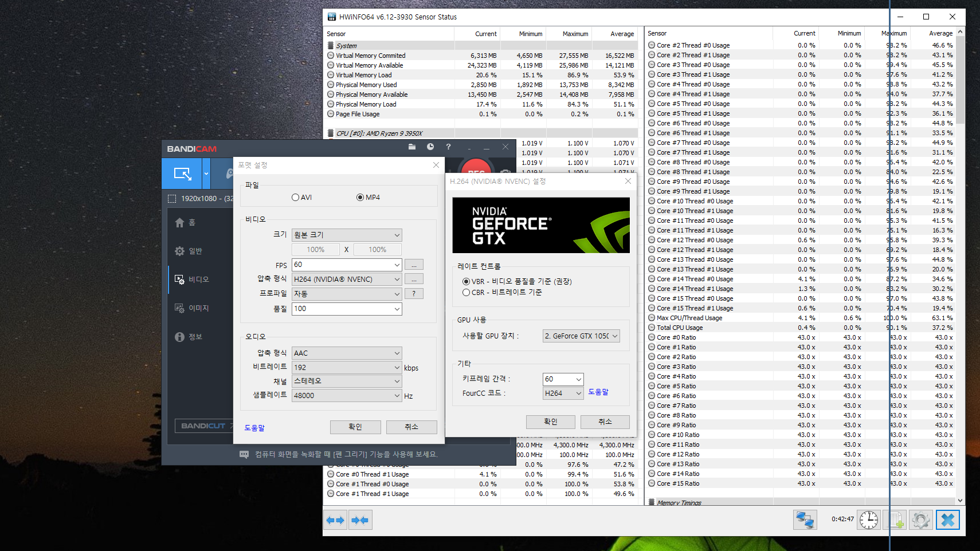
Task: Click 취소 (Cancel) in format settings dialog
Action: (x=411, y=427)
